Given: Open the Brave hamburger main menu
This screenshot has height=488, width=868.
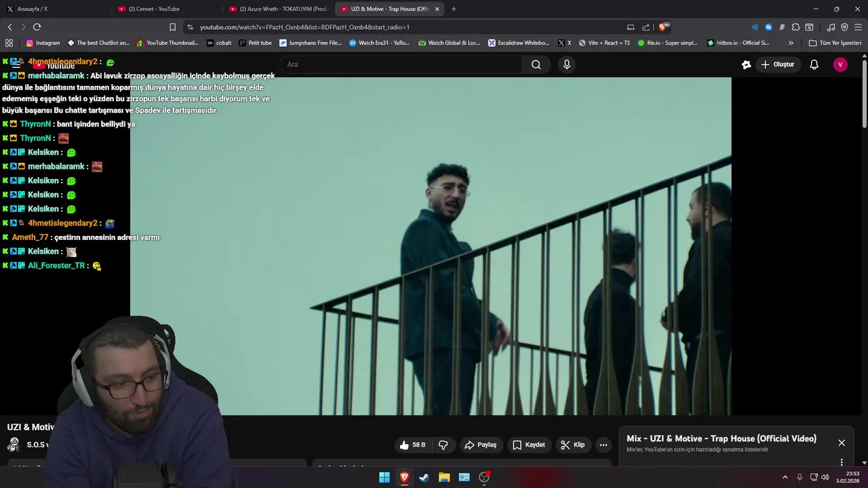Looking at the screenshot, I should pos(858,27).
